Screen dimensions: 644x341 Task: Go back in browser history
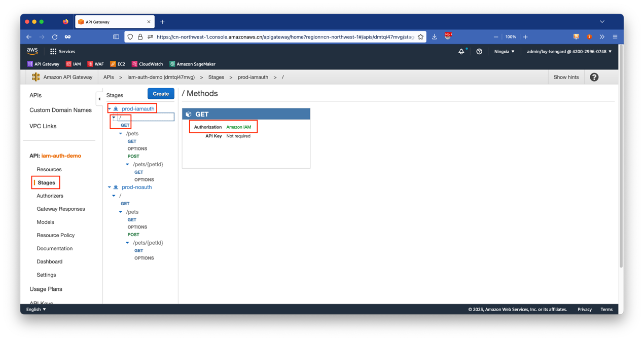tap(29, 37)
